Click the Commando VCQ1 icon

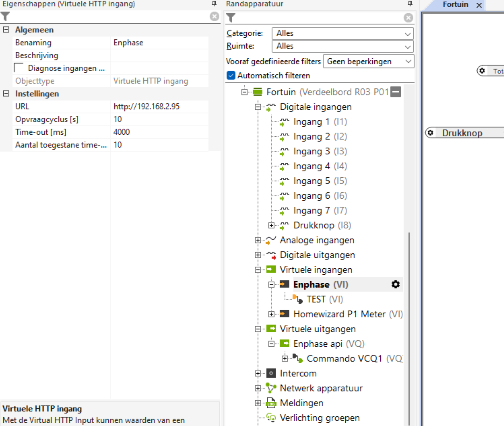point(297,358)
